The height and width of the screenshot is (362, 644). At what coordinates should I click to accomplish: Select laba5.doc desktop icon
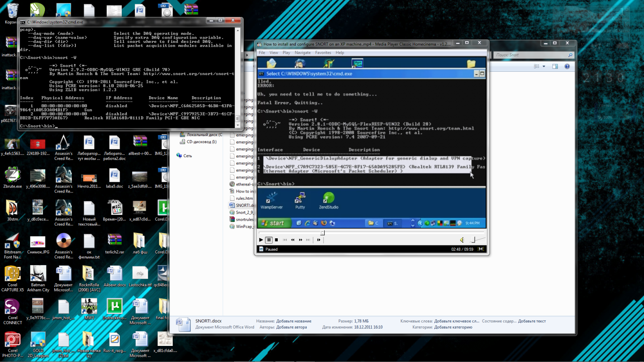click(x=115, y=178)
